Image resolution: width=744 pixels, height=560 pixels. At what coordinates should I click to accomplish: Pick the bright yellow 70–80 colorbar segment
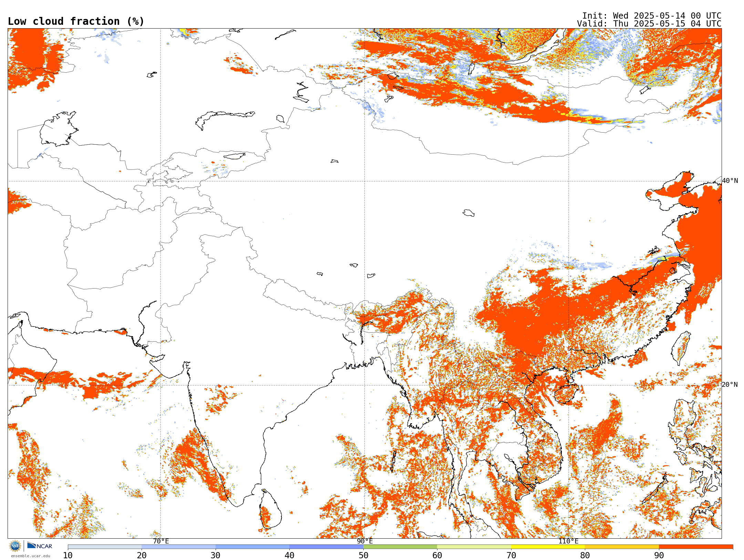[548, 547]
